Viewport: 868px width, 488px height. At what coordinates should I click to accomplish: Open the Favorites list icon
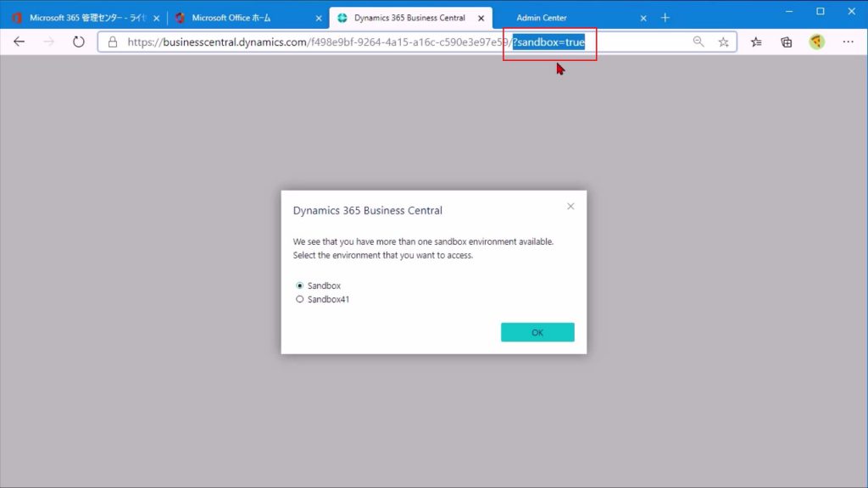pos(756,42)
